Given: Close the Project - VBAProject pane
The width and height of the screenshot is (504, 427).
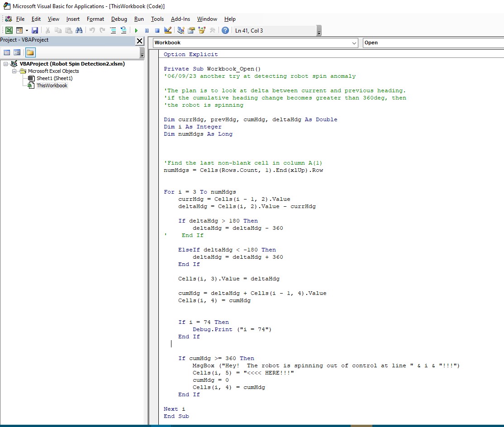Looking at the screenshot, I should click(x=139, y=41).
